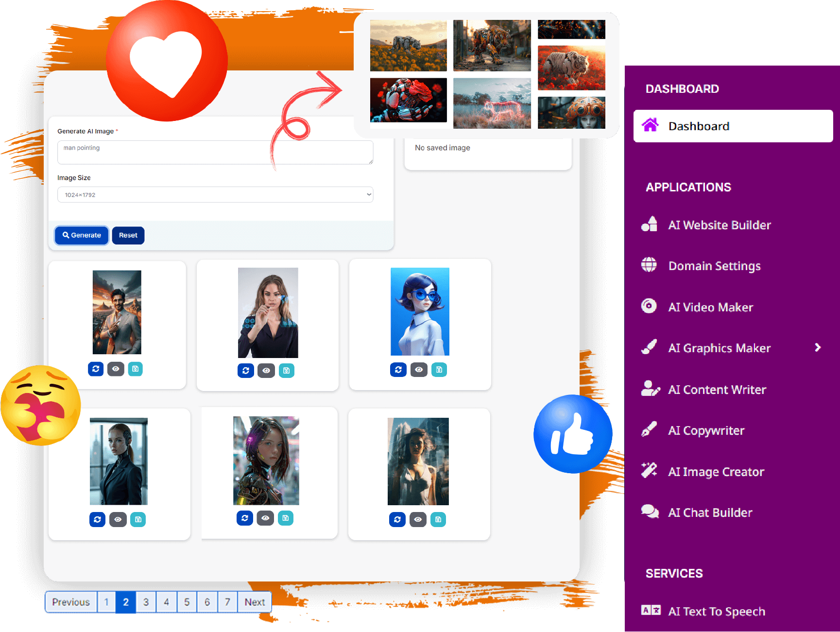Click the magic wand AI Image Creator icon
The width and height of the screenshot is (840, 632).
tap(649, 471)
